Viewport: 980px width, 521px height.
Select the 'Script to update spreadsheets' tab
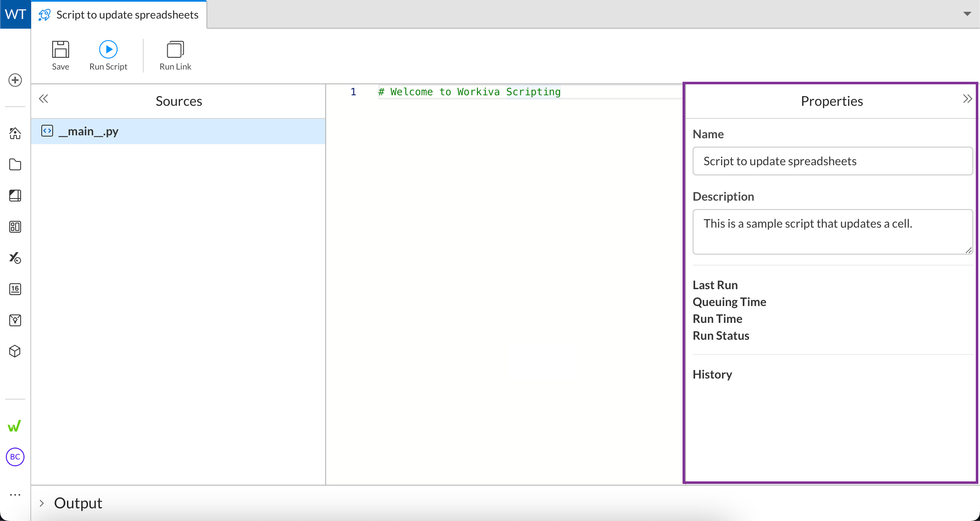pyautogui.click(x=119, y=15)
